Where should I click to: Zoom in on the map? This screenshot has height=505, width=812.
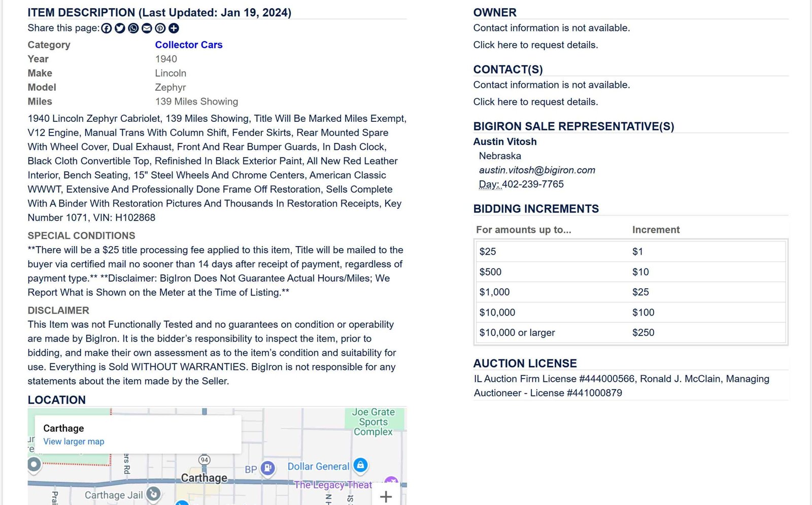click(386, 496)
